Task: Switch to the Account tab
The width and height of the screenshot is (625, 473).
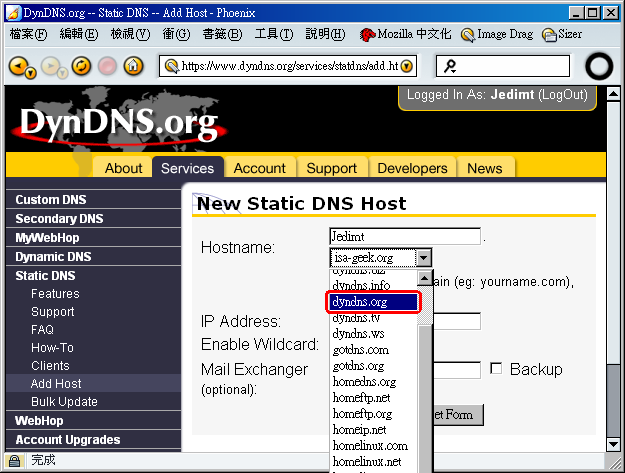Action: click(x=259, y=168)
